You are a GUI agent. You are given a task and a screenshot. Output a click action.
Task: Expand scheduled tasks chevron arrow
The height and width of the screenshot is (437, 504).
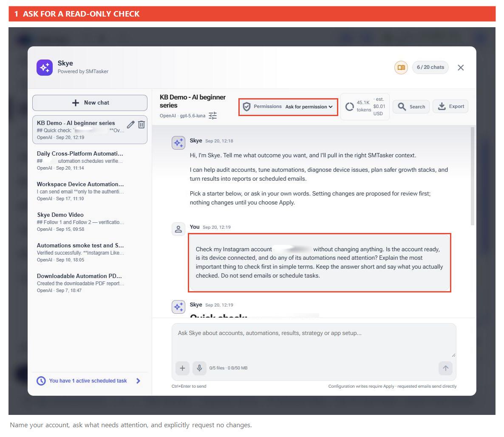[138, 381]
